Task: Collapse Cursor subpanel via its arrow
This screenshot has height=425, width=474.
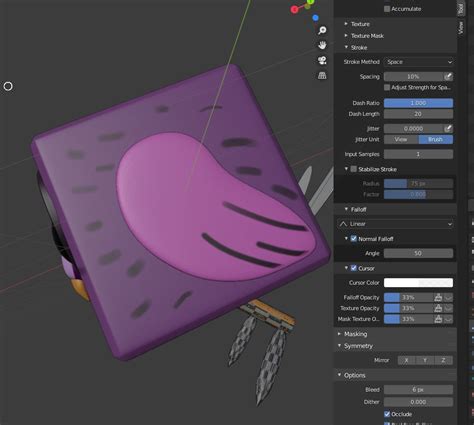Action: (346, 268)
